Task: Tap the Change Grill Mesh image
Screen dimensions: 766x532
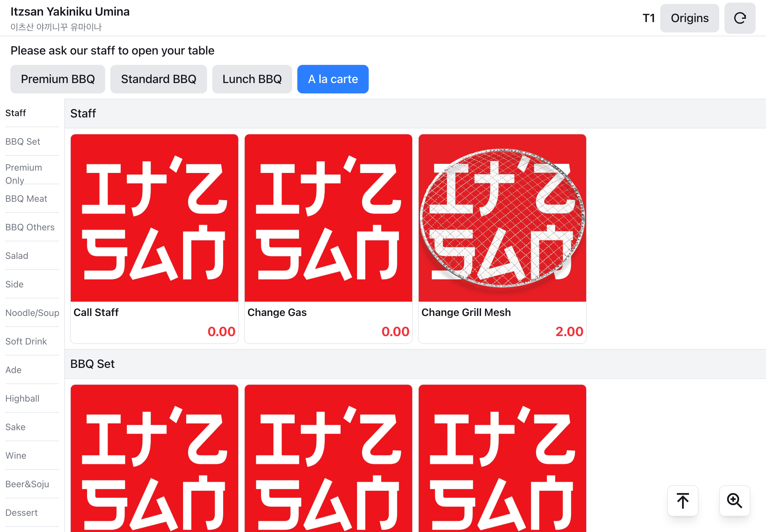Action: click(x=502, y=218)
